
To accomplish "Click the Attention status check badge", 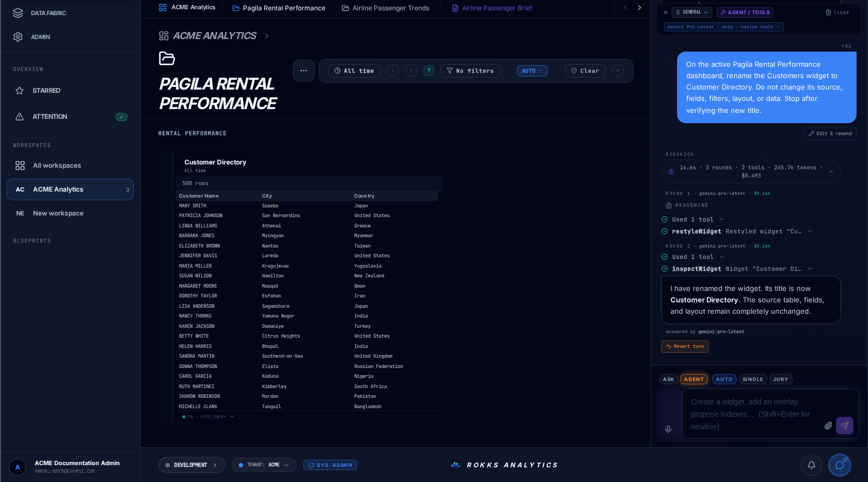I will (x=122, y=117).
